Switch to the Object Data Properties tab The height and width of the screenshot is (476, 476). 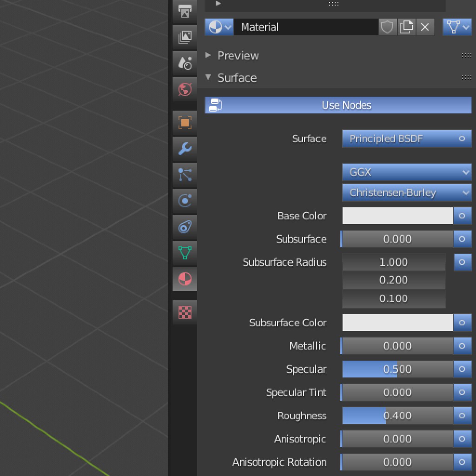185,253
